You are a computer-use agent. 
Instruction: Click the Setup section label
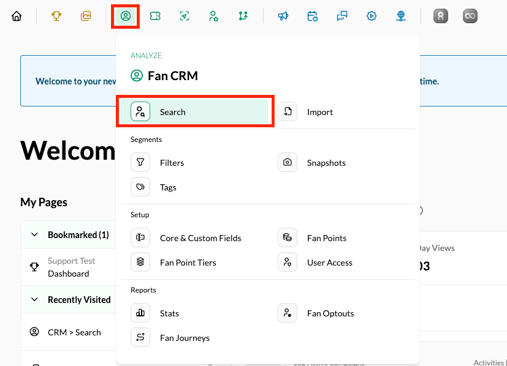point(140,215)
